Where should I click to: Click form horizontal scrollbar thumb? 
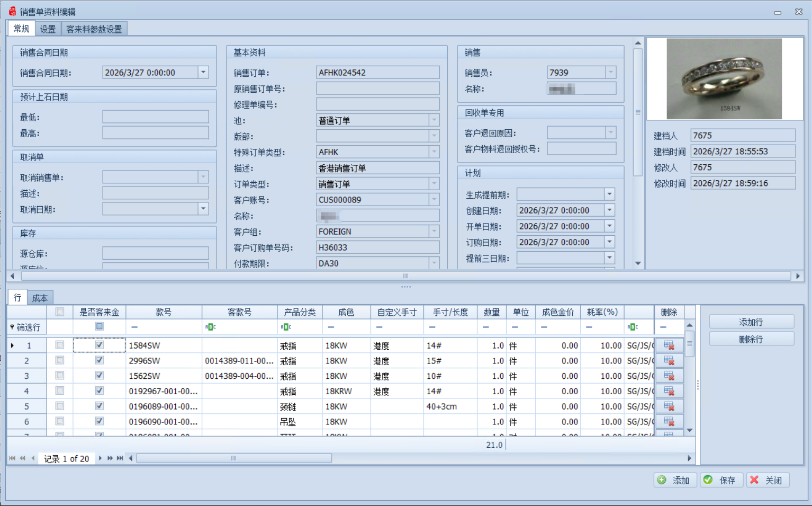405,276
